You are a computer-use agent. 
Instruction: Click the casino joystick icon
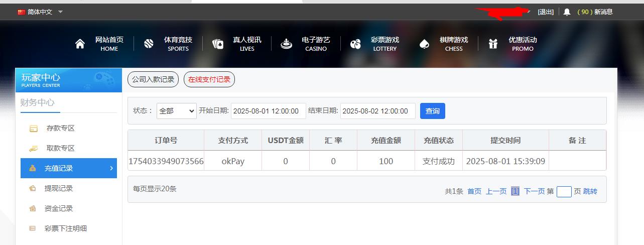tap(286, 44)
